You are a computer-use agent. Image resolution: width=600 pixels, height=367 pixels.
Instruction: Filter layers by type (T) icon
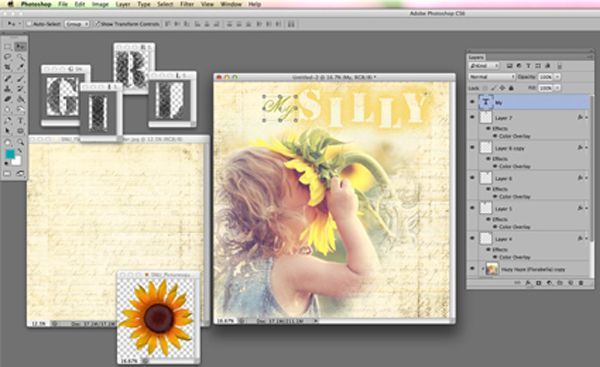[528, 66]
